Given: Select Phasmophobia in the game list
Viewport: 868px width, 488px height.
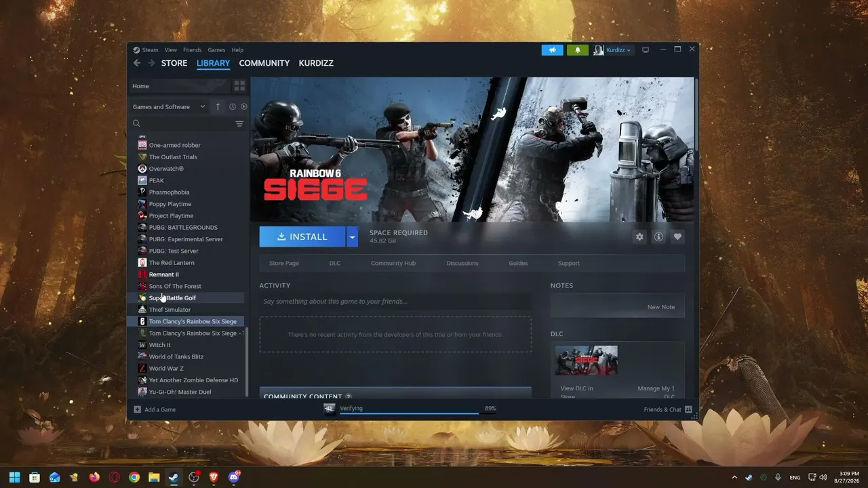Looking at the screenshot, I should [170, 192].
